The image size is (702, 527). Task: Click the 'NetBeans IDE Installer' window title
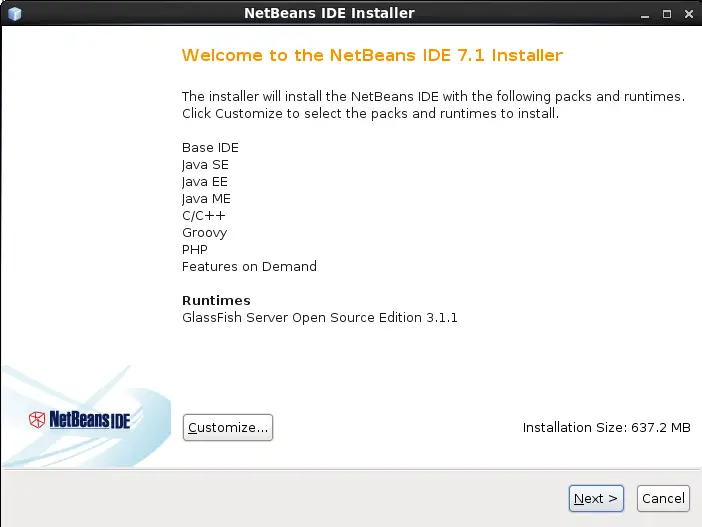pyautogui.click(x=329, y=13)
